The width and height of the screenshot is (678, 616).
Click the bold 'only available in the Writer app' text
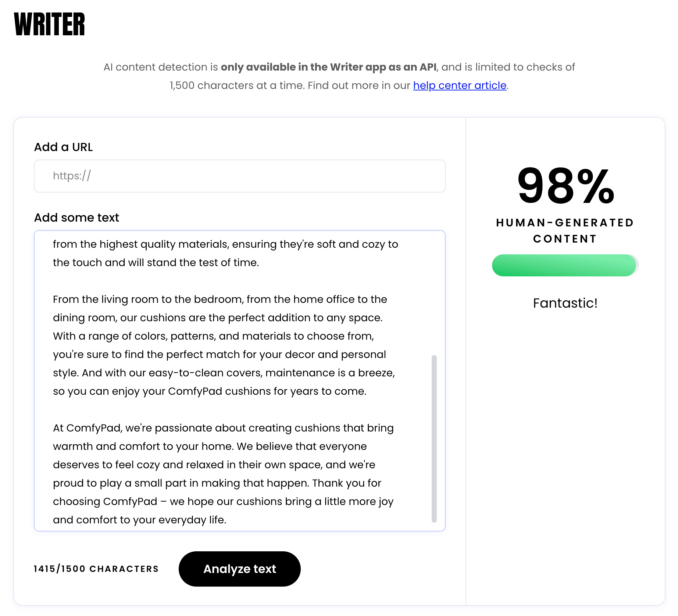pyautogui.click(x=304, y=67)
